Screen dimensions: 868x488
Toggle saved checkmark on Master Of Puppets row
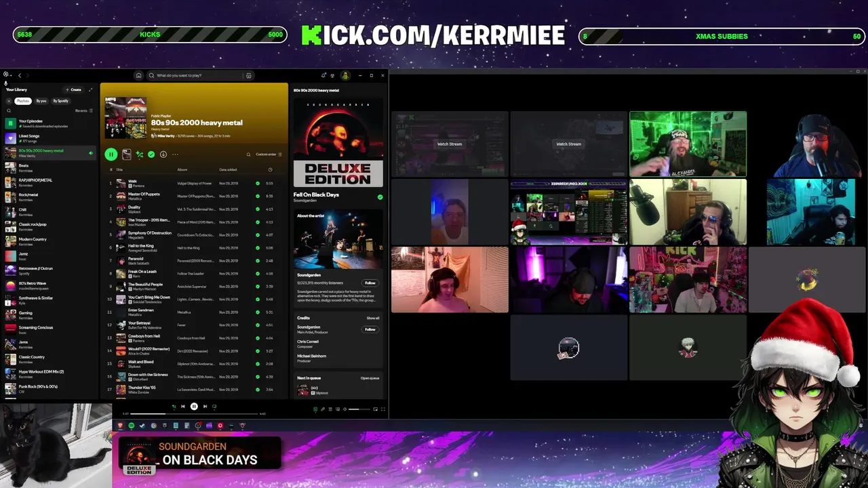click(258, 196)
